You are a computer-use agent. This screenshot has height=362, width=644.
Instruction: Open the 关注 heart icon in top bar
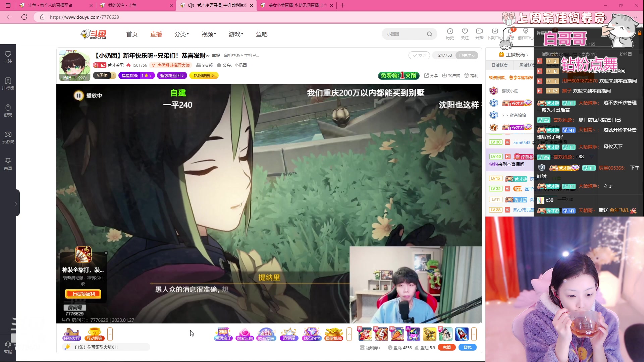(465, 34)
